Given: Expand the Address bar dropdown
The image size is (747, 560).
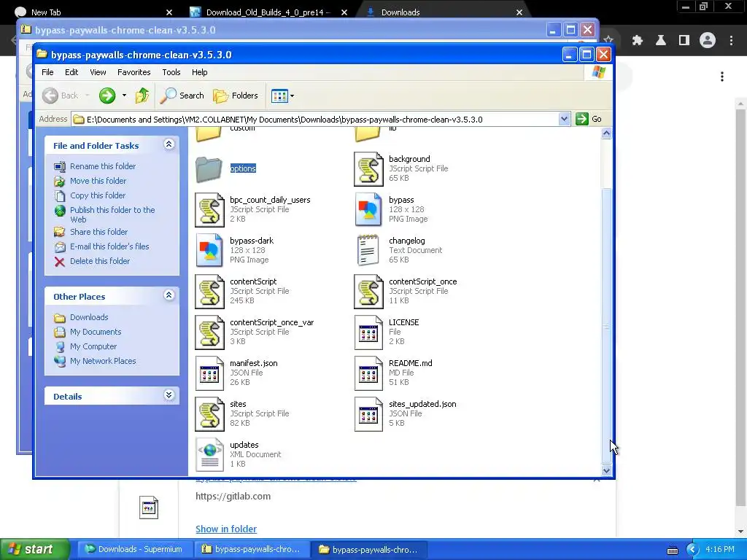Looking at the screenshot, I should [564, 119].
